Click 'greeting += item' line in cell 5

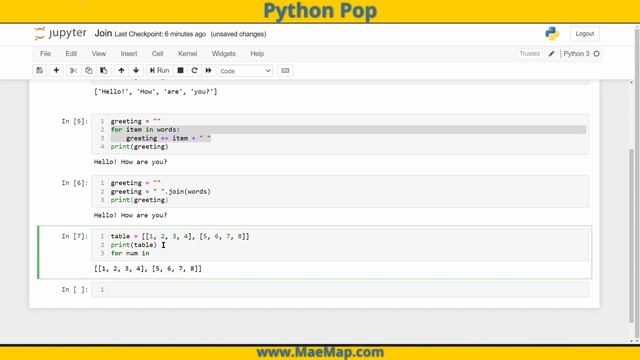(168, 138)
